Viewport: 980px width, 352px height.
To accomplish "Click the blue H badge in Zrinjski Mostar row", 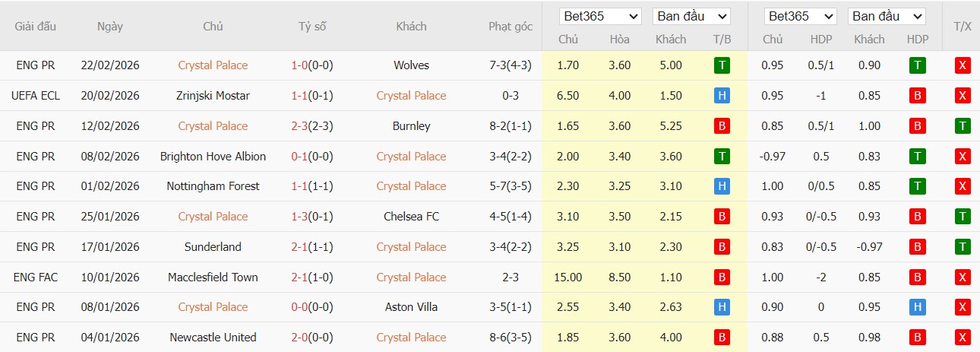I will point(722,96).
